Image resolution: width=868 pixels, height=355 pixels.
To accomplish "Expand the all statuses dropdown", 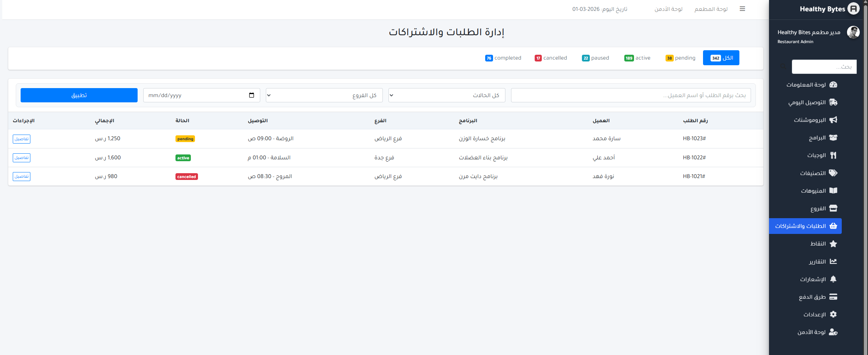I will tap(447, 95).
